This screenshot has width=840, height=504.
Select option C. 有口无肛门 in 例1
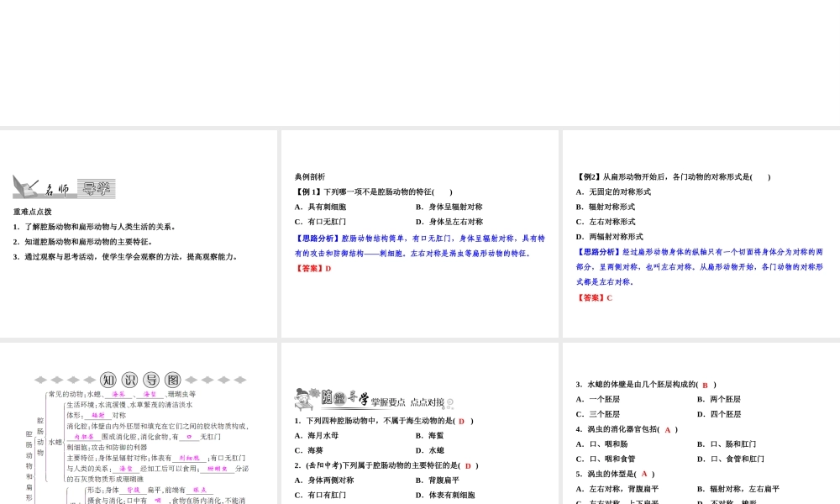(320, 222)
